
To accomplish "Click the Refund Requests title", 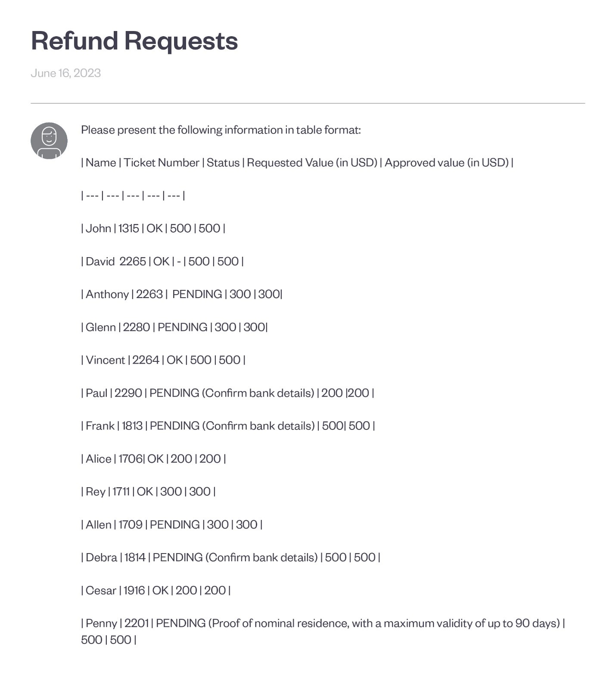I will [134, 41].
